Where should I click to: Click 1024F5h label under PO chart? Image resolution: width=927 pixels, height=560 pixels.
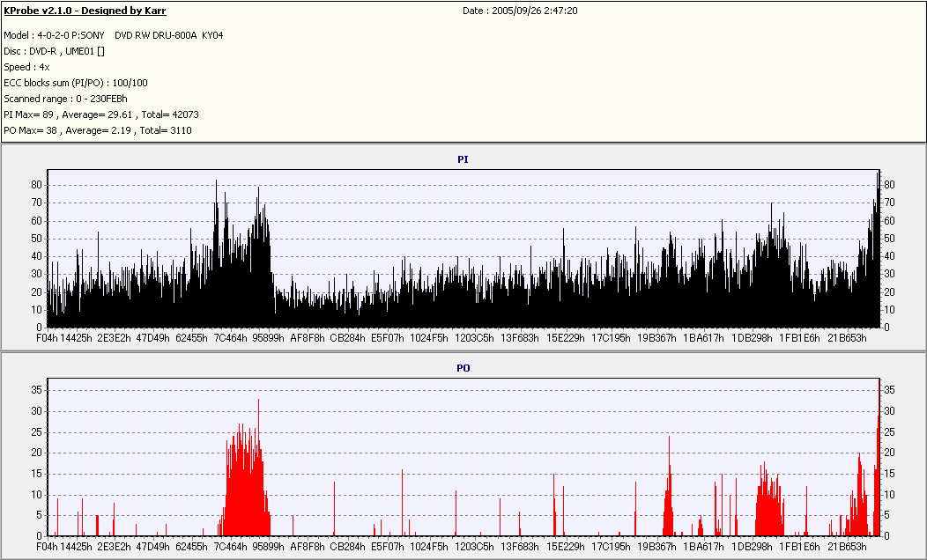click(x=429, y=547)
